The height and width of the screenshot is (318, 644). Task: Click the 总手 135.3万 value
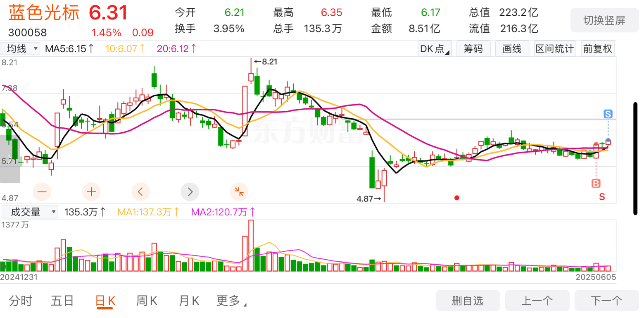pos(323,29)
